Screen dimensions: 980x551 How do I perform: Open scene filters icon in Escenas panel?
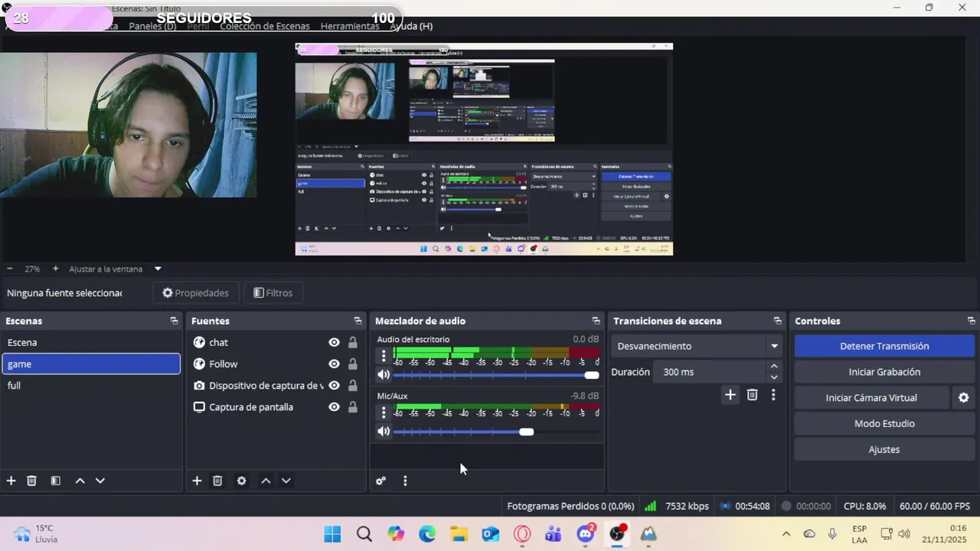(55, 481)
